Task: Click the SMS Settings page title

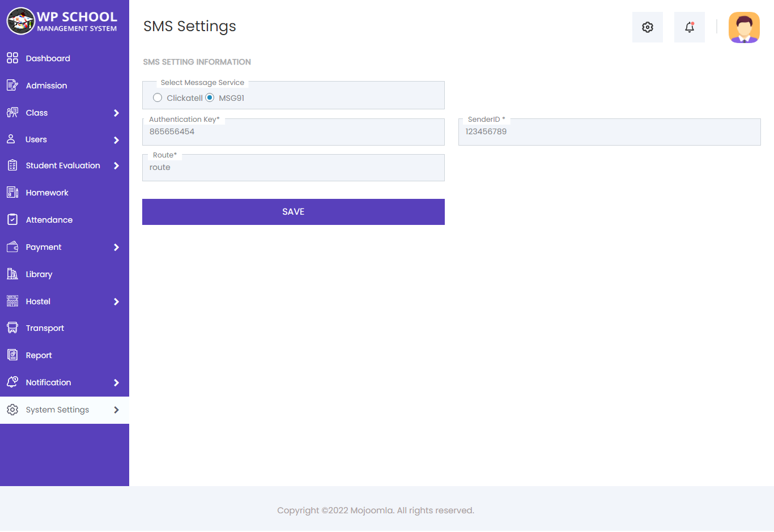Action: (x=190, y=27)
